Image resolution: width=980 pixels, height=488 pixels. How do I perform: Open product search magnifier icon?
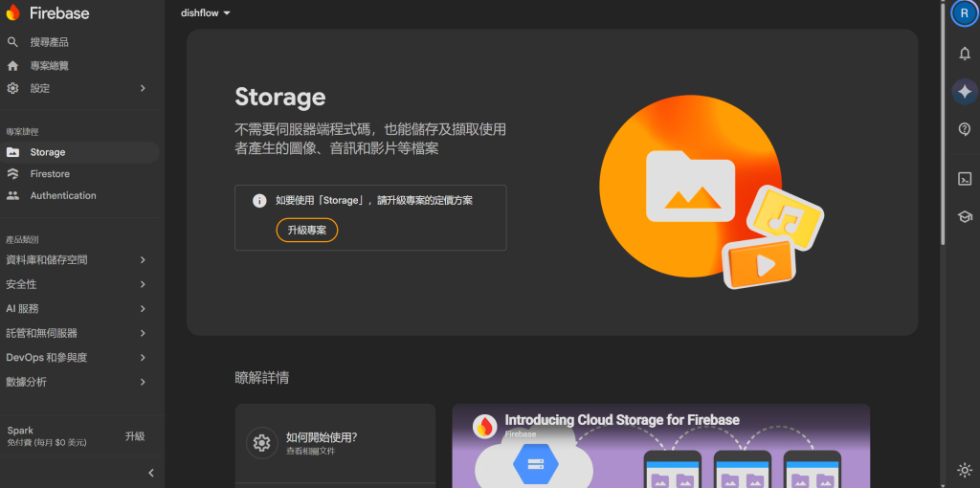[x=12, y=42]
